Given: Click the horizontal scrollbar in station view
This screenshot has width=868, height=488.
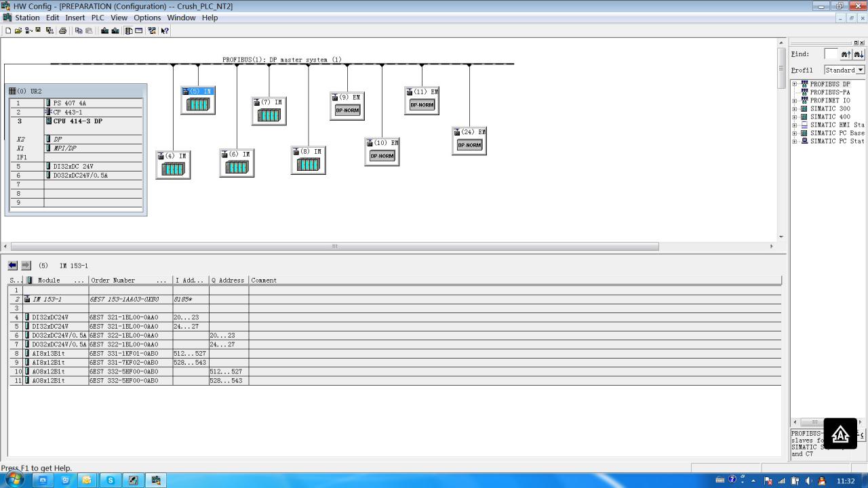Looking at the screenshot, I should (x=334, y=247).
